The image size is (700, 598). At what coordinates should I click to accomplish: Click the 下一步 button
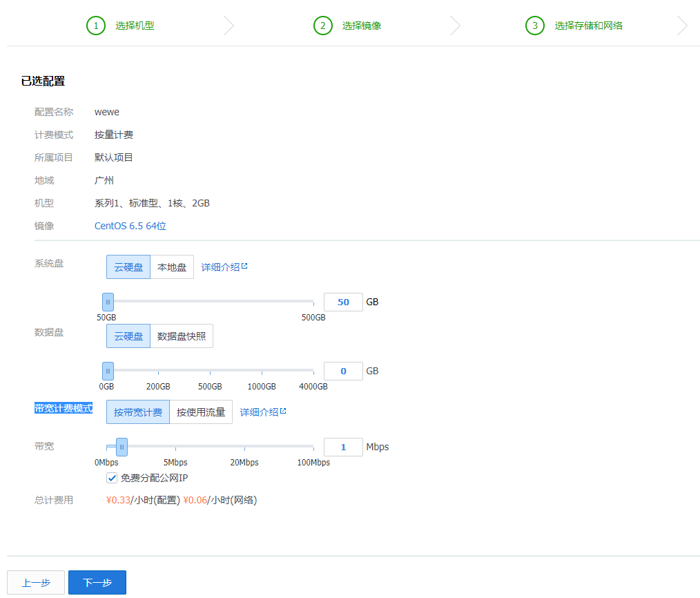click(x=97, y=582)
